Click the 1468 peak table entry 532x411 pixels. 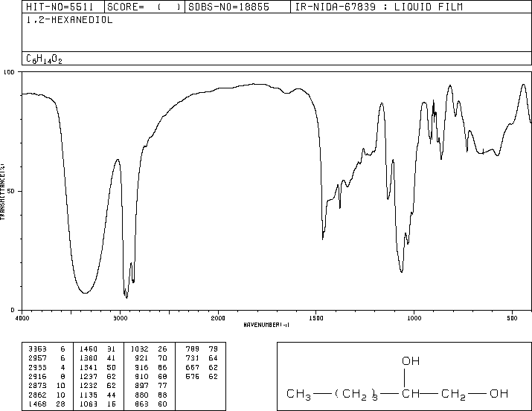tap(46, 404)
